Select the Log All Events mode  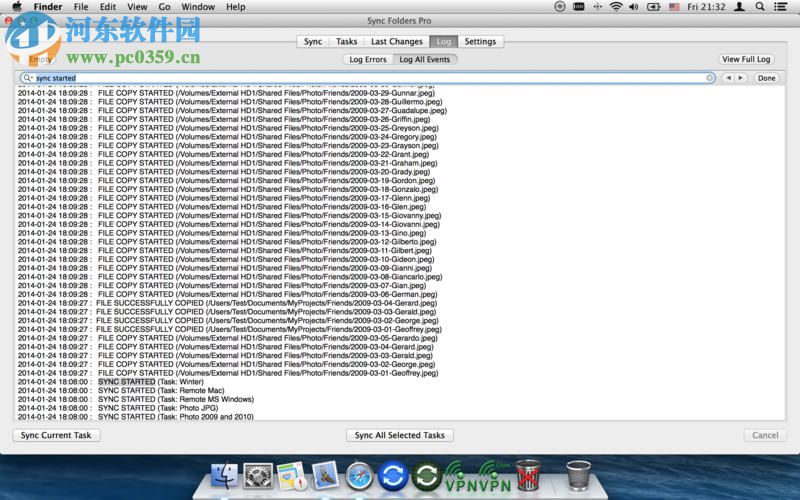(424, 59)
